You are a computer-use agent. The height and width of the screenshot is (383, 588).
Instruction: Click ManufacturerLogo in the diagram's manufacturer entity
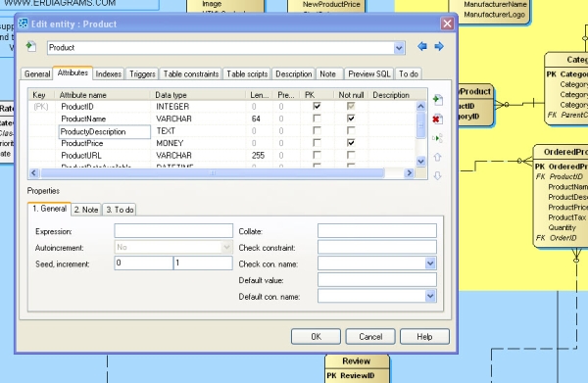point(494,15)
